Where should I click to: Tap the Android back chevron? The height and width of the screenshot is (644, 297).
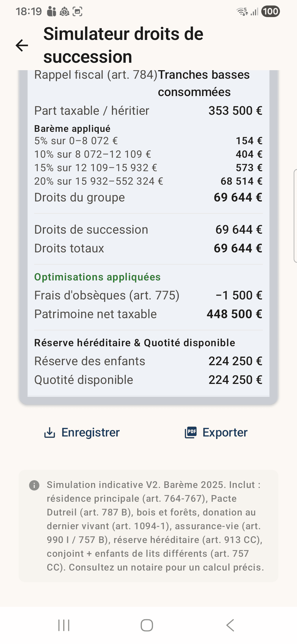[230, 625]
